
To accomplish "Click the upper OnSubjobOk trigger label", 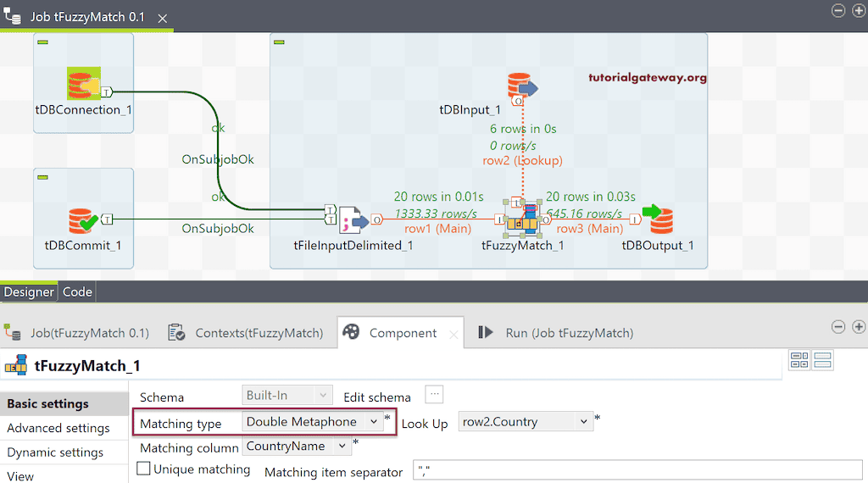I will [x=218, y=159].
